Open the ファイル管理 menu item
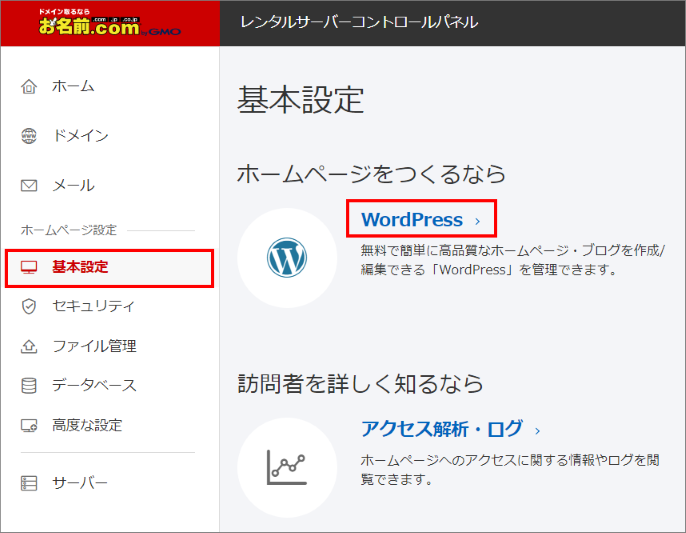This screenshot has height=533, width=686. [x=94, y=346]
